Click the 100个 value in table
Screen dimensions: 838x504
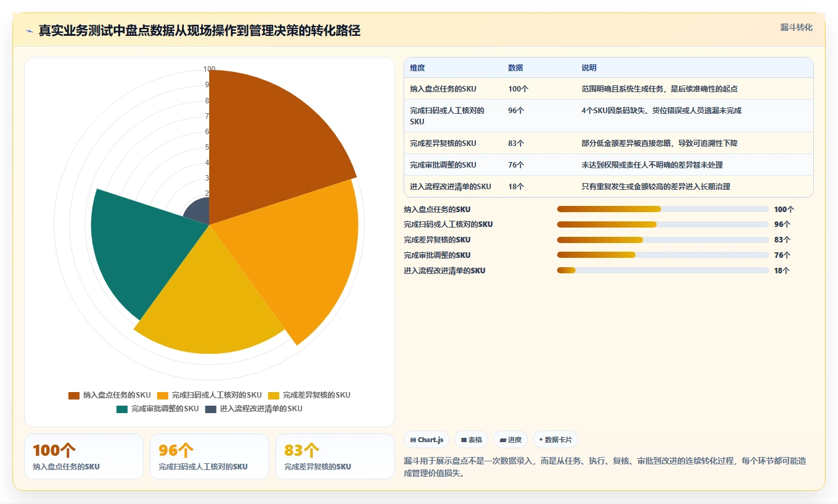pos(519,89)
